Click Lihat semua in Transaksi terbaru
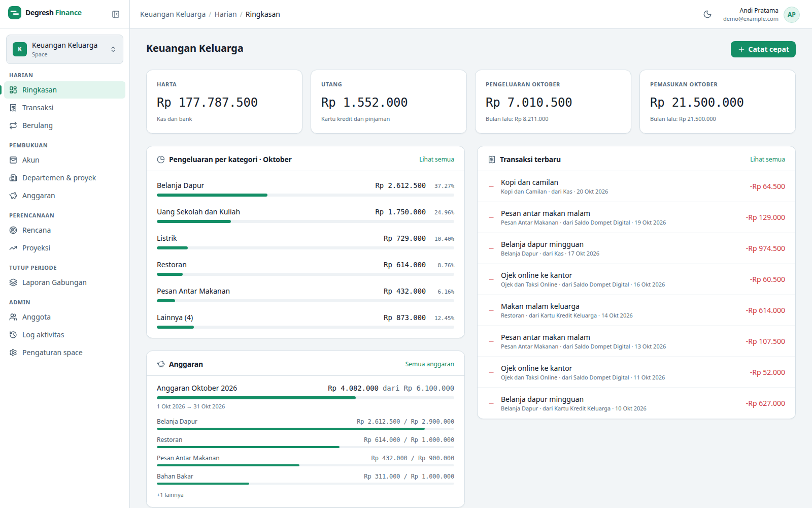This screenshot has height=508, width=812. pyautogui.click(x=767, y=160)
